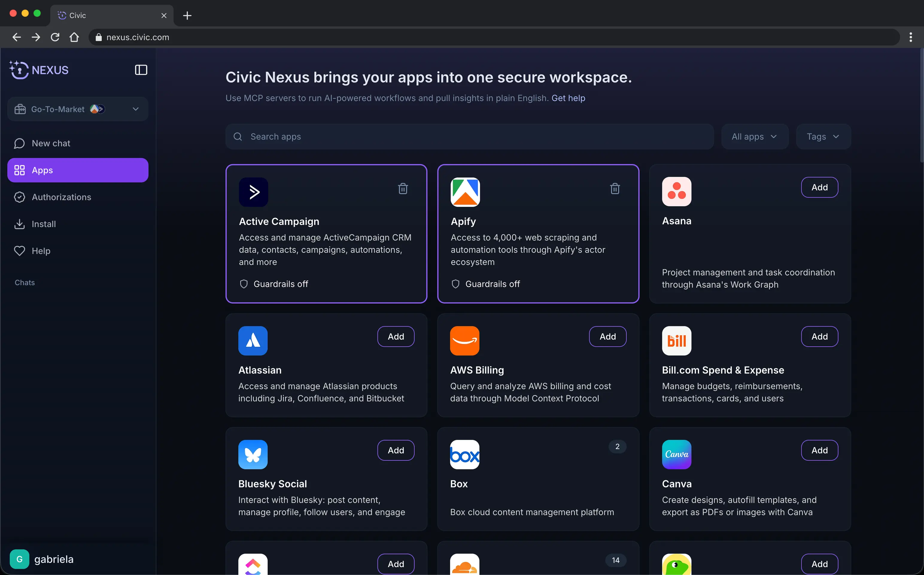Click the green bird app logo
This screenshot has width=924, height=575.
(676, 564)
